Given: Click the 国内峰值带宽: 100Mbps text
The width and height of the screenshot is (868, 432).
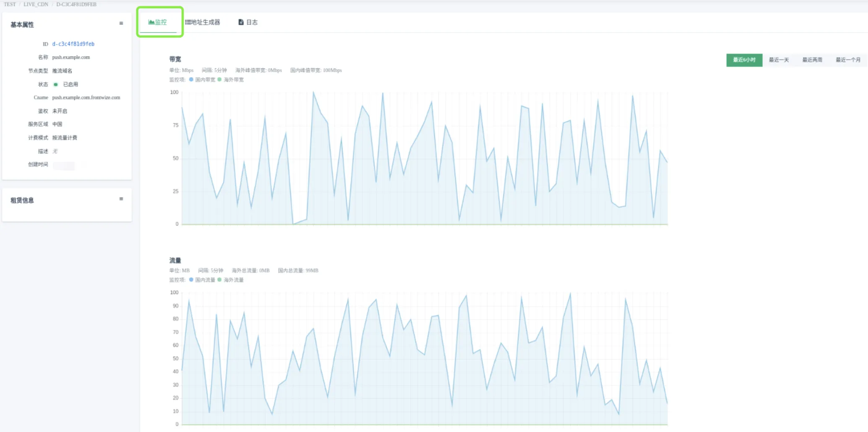Looking at the screenshot, I should tap(316, 70).
